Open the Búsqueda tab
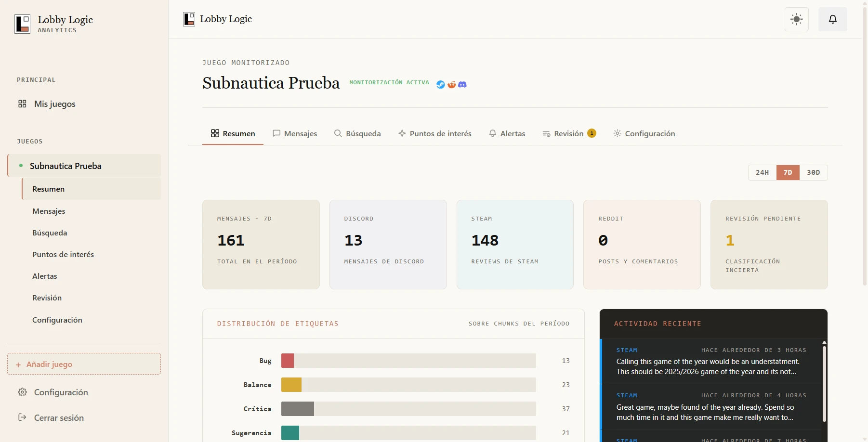This screenshot has width=868, height=442. (x=357, y=133)
